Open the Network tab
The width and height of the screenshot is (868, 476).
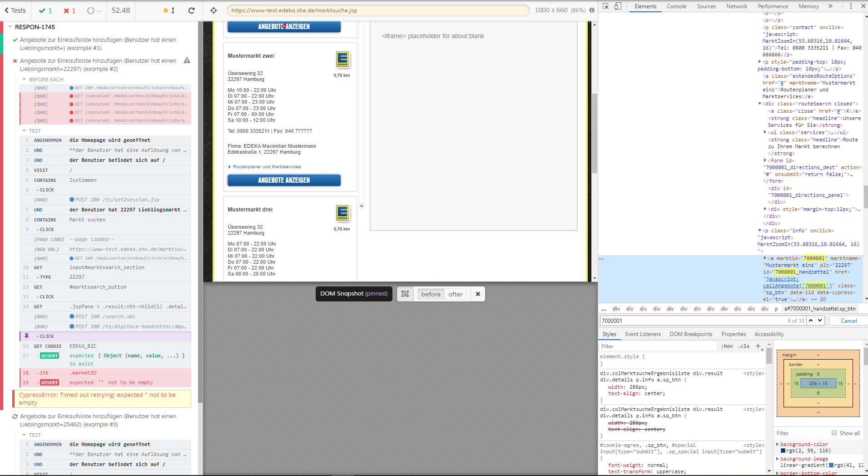(x=737, y=6)
